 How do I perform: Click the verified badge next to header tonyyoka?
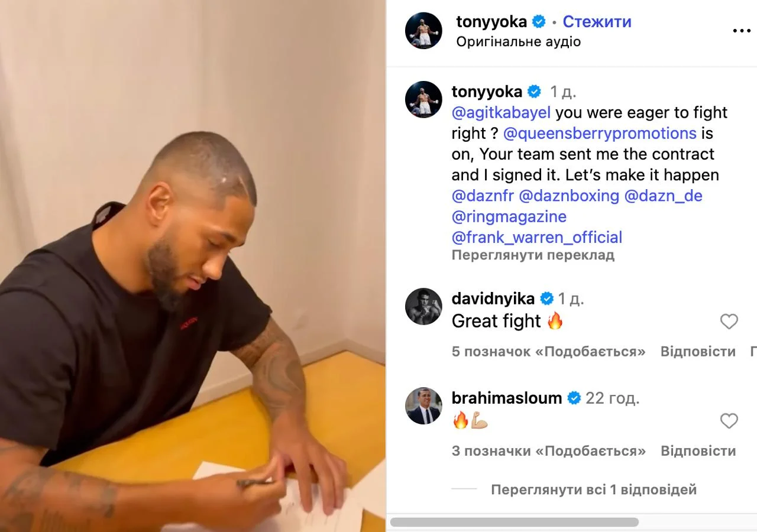[539, 22]
